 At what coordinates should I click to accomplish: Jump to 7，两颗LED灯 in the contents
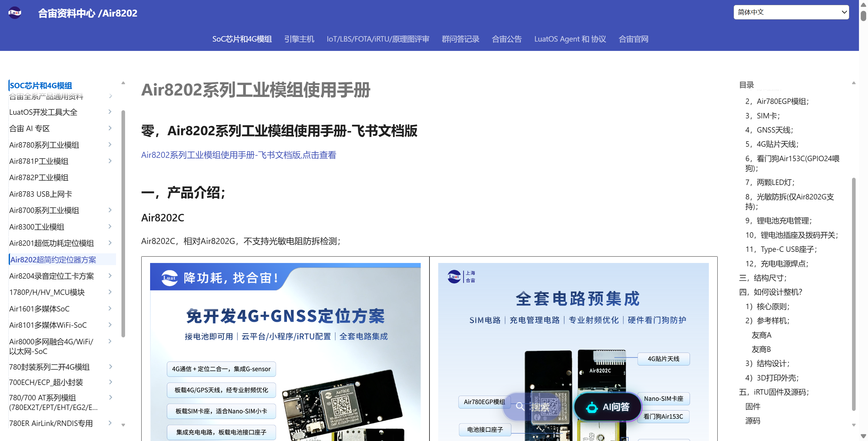770,183
